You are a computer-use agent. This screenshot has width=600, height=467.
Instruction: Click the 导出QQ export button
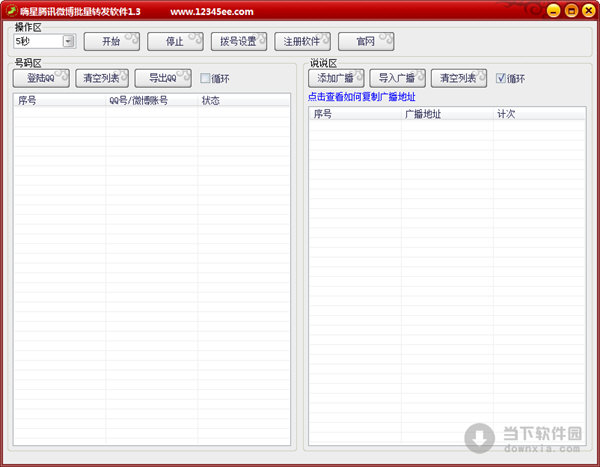click(x=163, y=78)
